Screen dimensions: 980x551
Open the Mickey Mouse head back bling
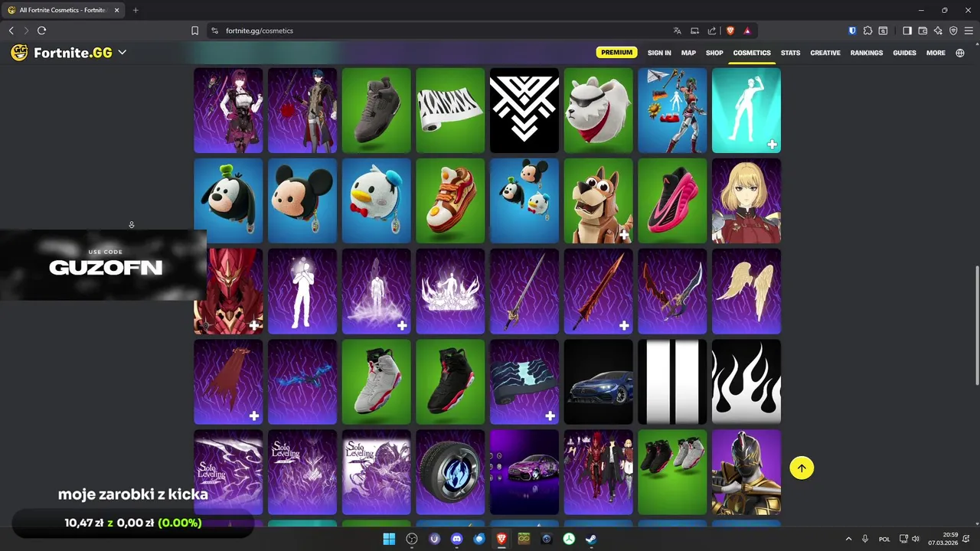[302, 201]
